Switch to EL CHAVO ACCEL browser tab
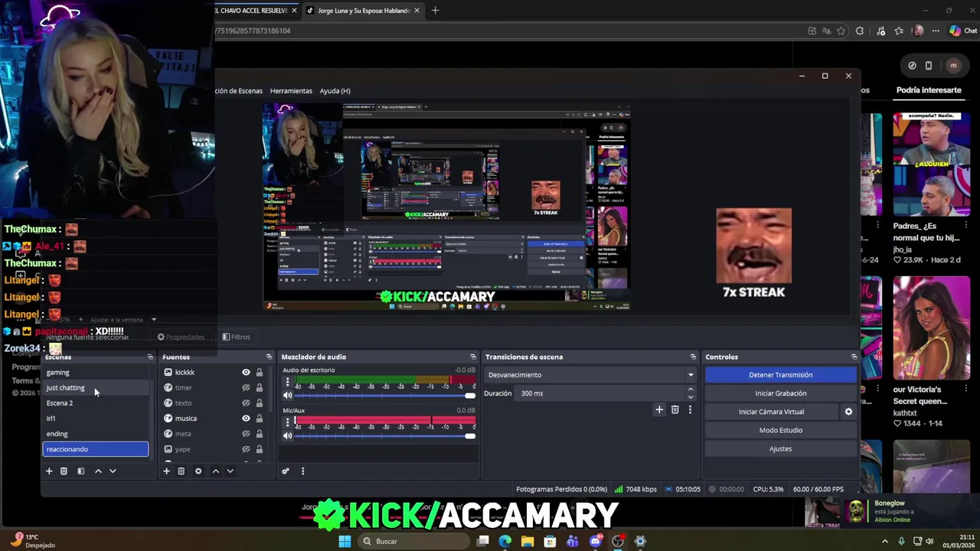This screenshot has height=551, width=980. tap(253, 11)
